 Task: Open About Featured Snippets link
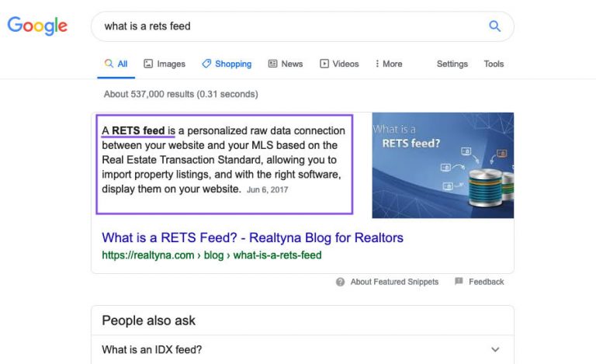[x=394, y=282]
